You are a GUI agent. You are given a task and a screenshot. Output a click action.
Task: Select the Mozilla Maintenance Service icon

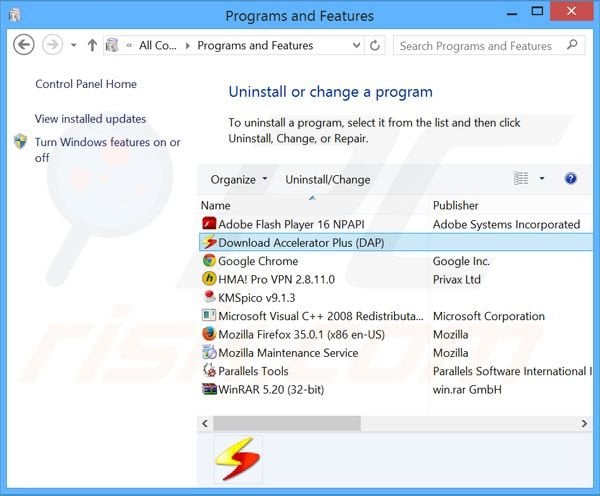pyautogui.click(x=209, y=352)
